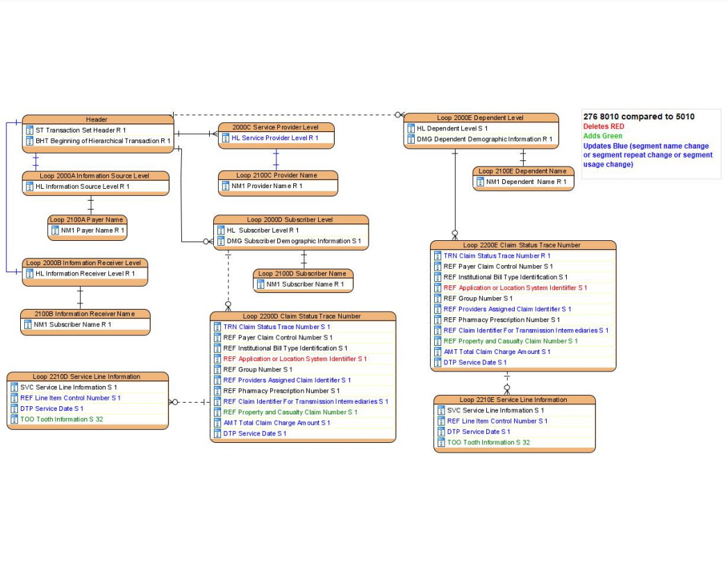Select Loop 2100D Subscriber Name title
The image size is (728, 563).
[x=302, y=274]
